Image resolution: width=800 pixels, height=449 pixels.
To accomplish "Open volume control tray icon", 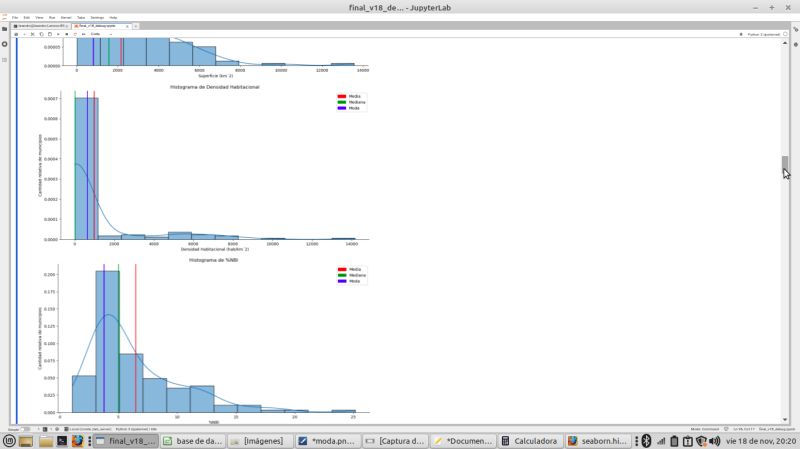I will [x=715, y=441].
